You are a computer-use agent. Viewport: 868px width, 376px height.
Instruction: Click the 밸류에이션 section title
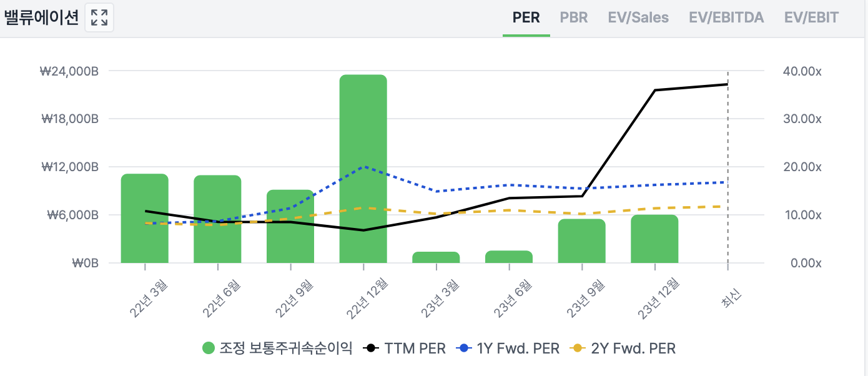41,17
